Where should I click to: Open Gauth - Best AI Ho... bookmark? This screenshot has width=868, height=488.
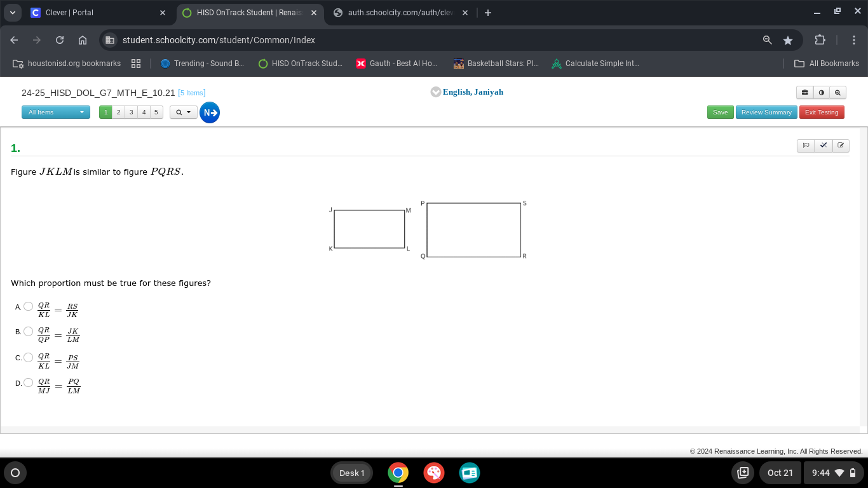tap(397, 64)
